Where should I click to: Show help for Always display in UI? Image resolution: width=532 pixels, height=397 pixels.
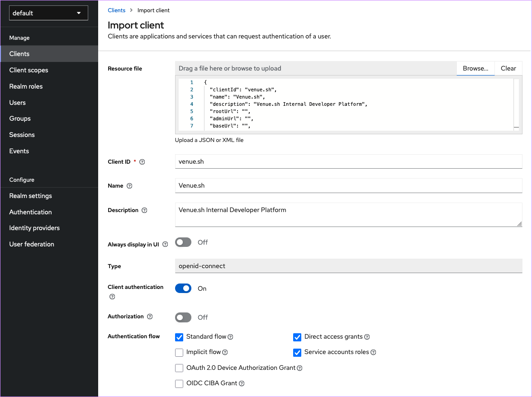pyautogui.click(x=165, y=245)
